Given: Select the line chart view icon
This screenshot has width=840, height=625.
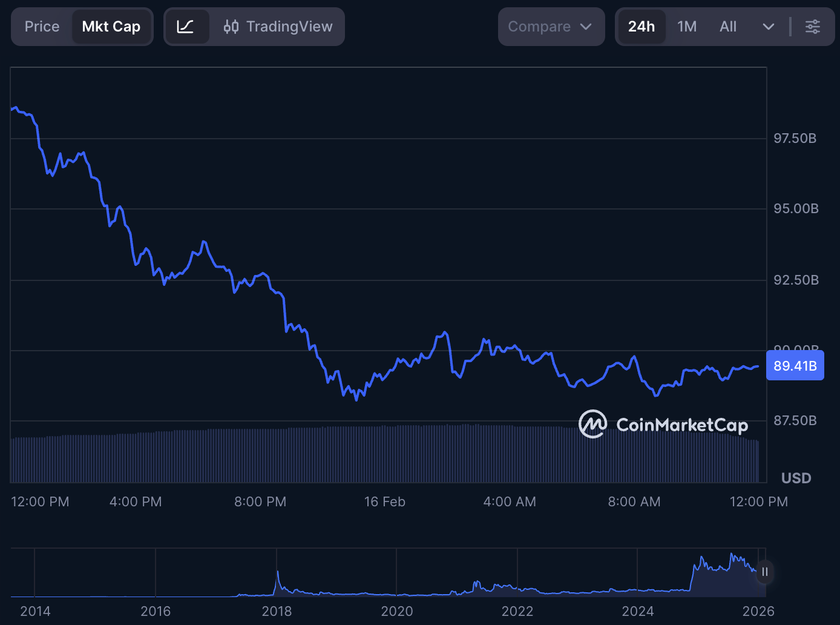Looking at the screenshot, I should pyautogui.click(x=188, y=27).
